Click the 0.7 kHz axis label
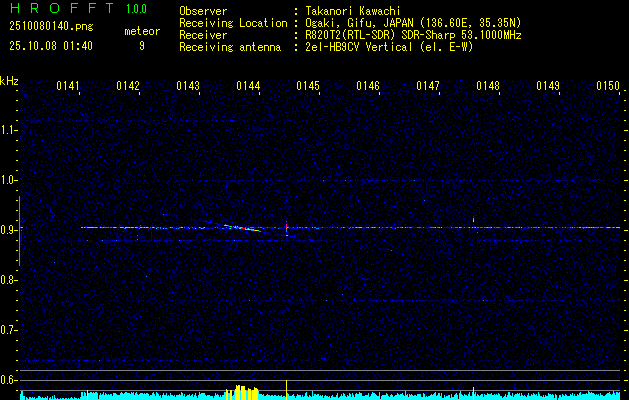This screenshot has width=629, height=400. (x=8, y=330)
